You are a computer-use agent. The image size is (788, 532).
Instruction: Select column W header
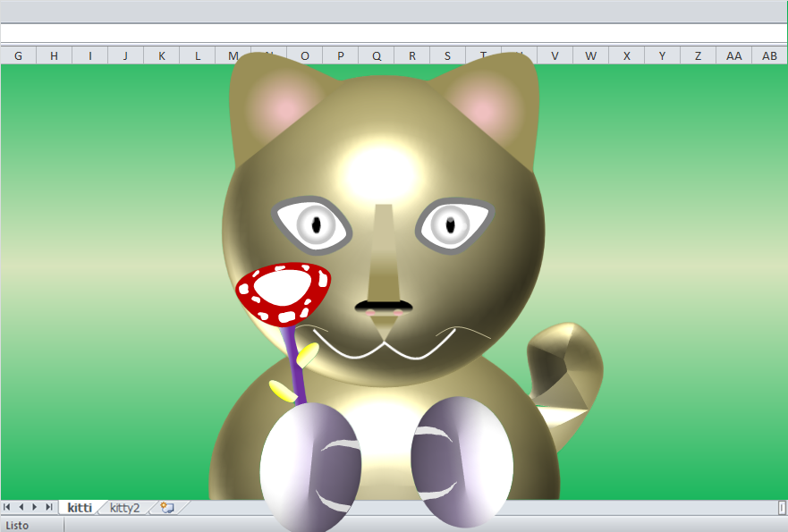(x=591, y=55)
